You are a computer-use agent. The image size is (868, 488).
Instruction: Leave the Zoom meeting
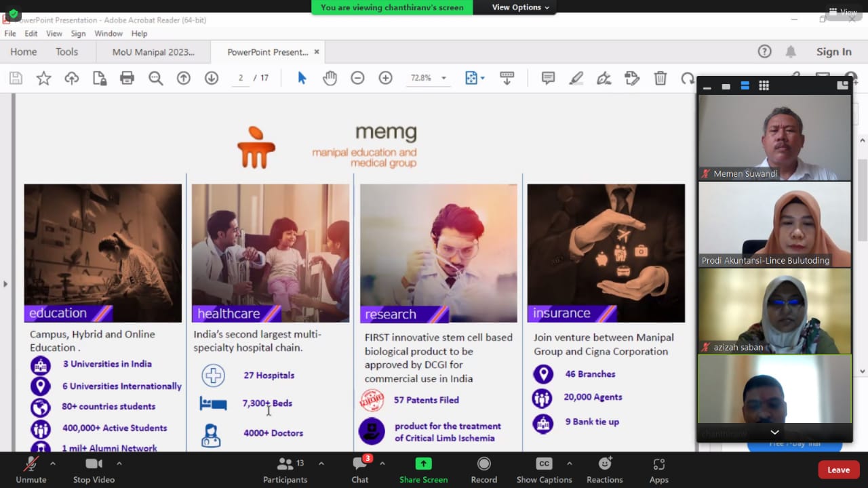838,470
